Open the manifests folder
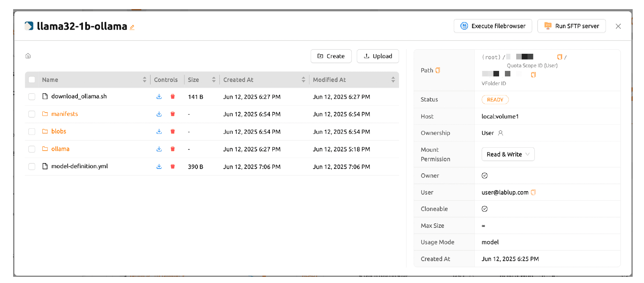 (65, 114)
